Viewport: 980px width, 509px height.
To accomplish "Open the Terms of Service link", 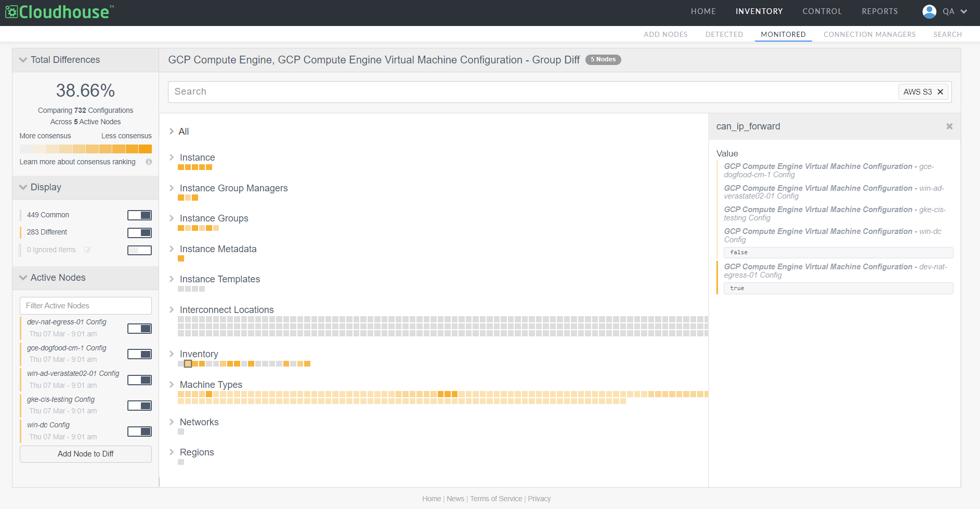I will (496, 499).
